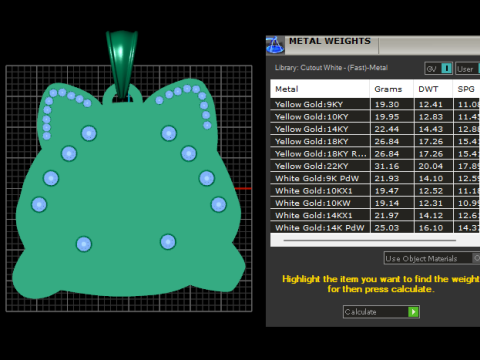The image size is (480, 360).
Task: Click the green arrow on Calculate
Action: [x=413, y=312]
